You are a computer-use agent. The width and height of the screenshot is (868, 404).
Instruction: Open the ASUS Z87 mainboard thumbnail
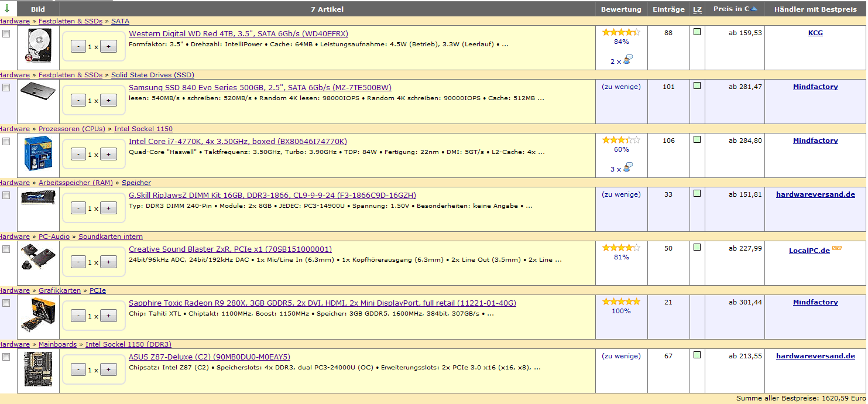point(38,369)
